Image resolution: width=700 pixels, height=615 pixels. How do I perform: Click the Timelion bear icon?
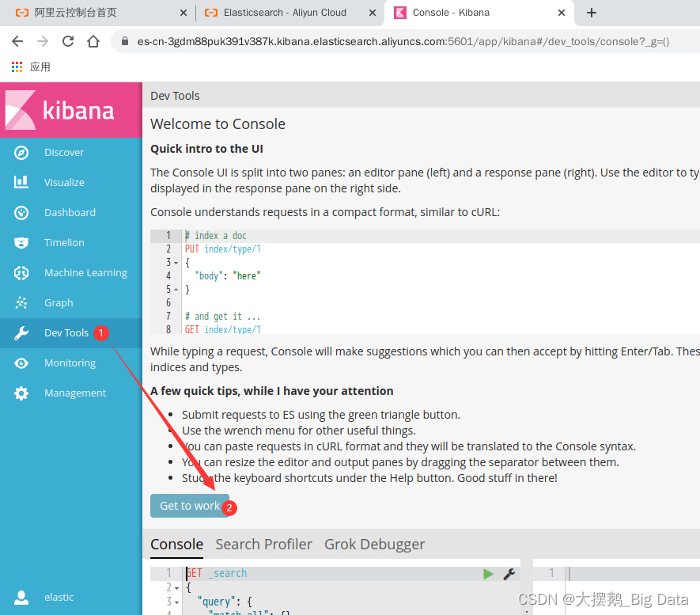click(x=21, y=242)
